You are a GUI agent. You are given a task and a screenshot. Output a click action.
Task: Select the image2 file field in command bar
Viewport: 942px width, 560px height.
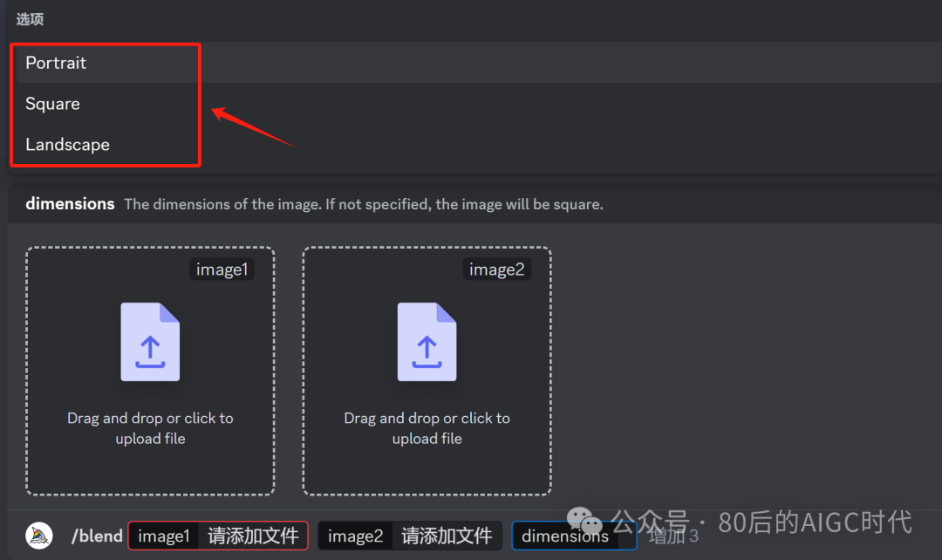(x=410, y=536)
